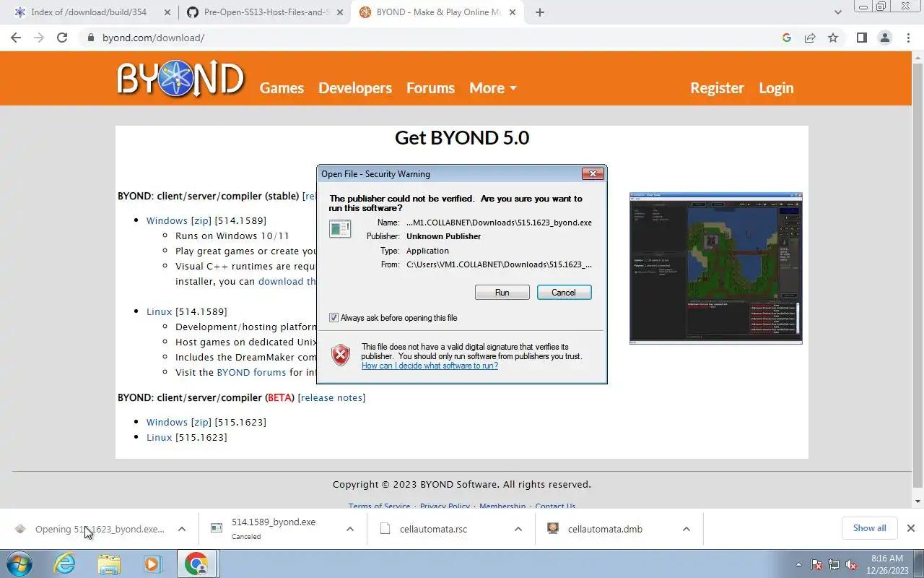Show hidden tray icons
Screen dimensions: 924x578
pyautogui.click(x=798, y=564)
